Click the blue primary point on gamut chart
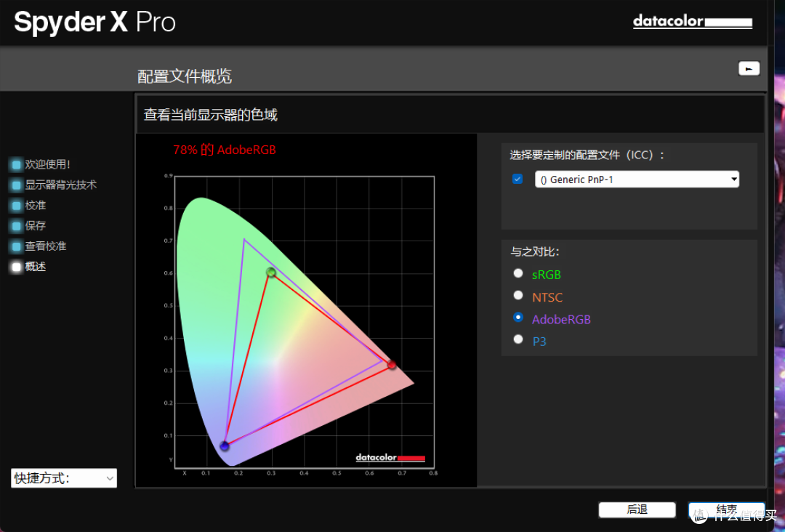The image size is (785, 532). [225, 446]
